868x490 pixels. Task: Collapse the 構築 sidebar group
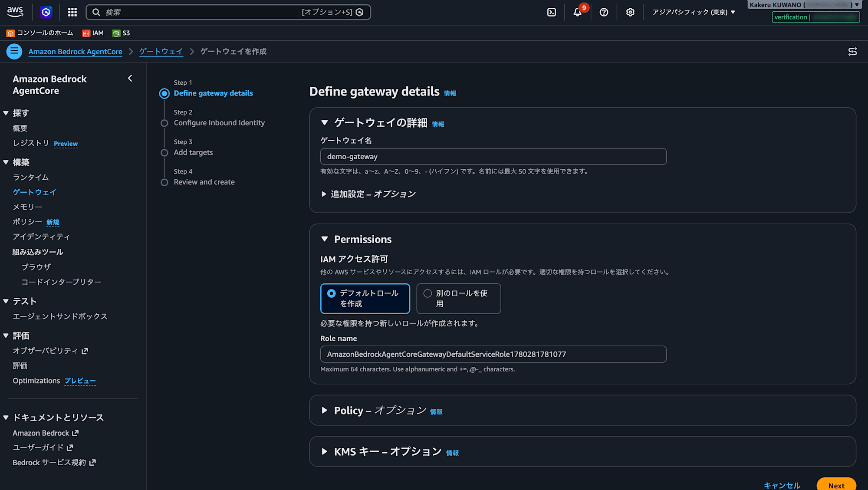[6, 162]
